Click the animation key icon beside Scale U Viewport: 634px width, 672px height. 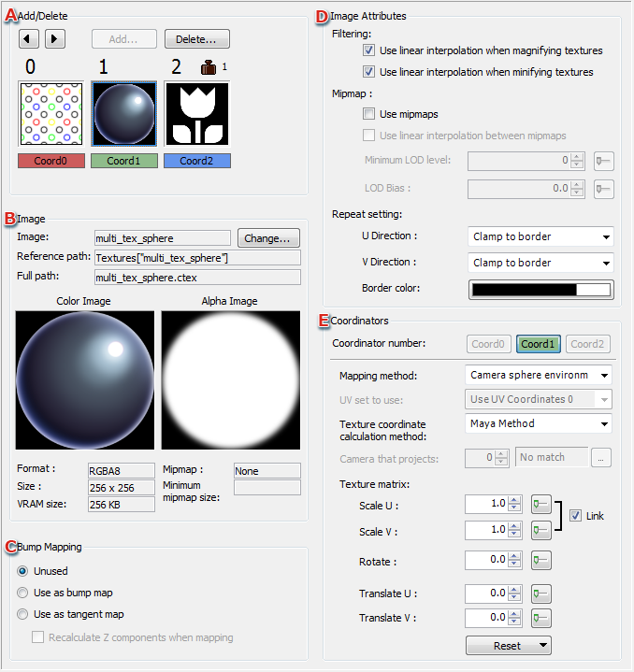(x=540, y=504)
